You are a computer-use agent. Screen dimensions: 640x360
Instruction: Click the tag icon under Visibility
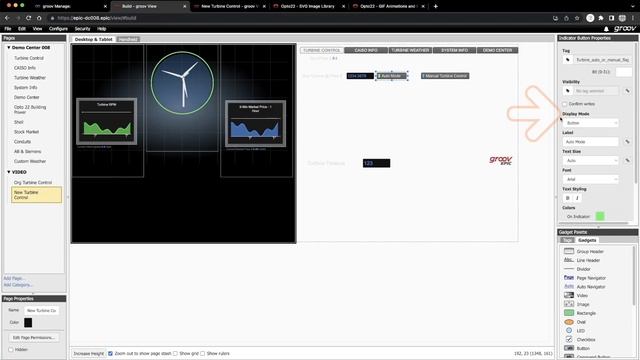tap(567, 91)
